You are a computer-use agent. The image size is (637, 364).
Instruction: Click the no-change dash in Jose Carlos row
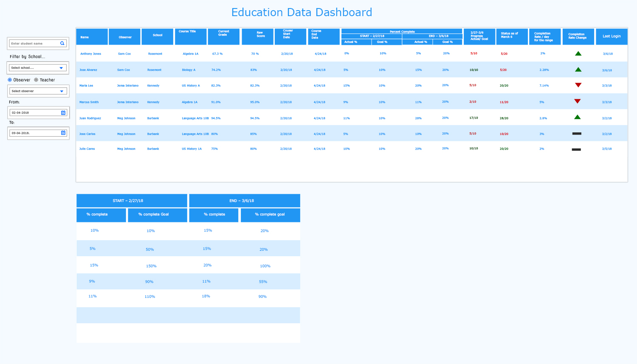pyautogui.click(x=577, y=134)
